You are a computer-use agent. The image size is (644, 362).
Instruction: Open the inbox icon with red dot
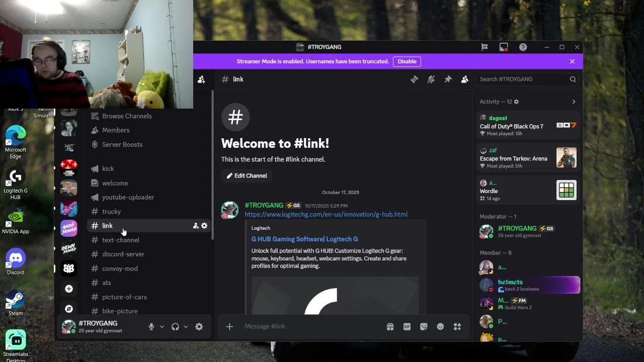[504, 47]
